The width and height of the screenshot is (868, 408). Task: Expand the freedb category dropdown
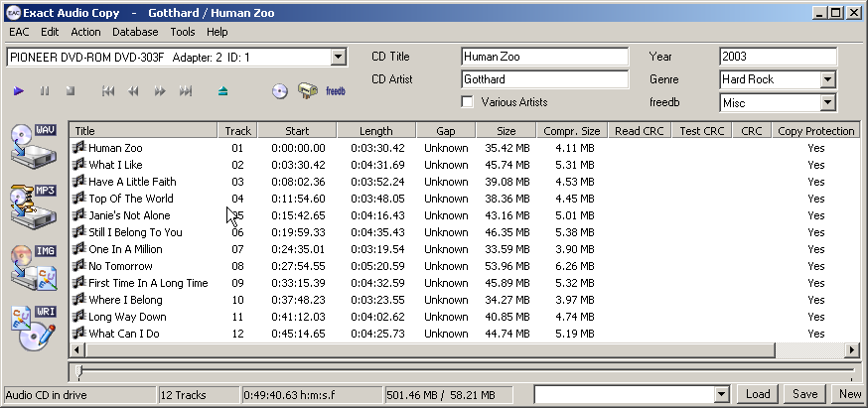(827, 102)
